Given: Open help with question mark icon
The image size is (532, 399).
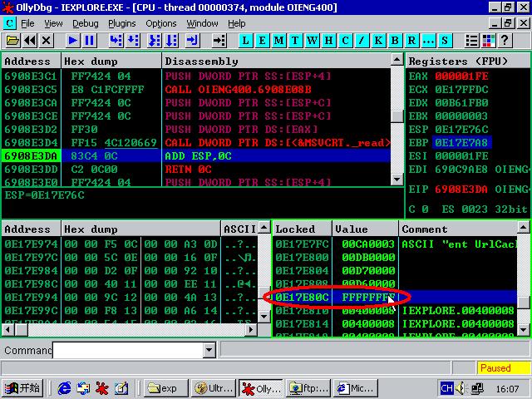Looking at the screenshot, I should (x=505, y=41).
